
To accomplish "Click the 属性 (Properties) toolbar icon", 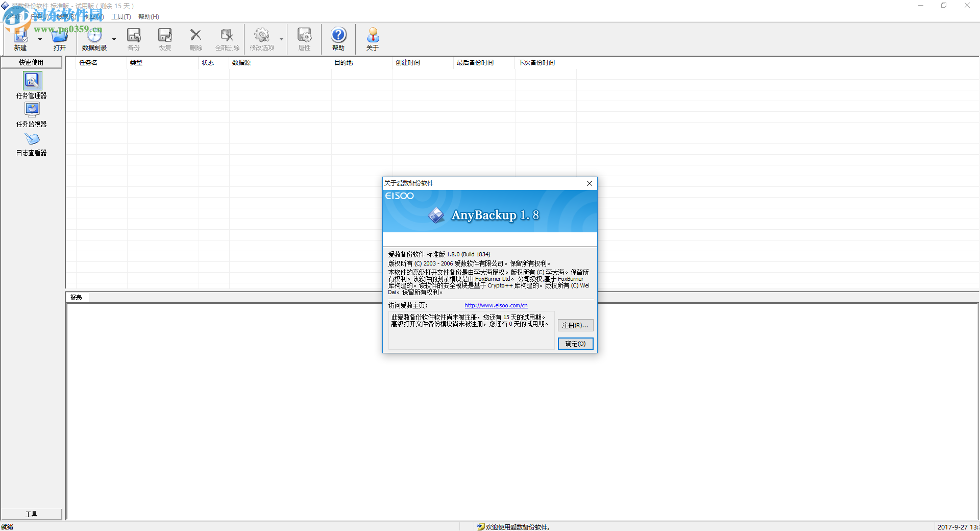I will point(305,39).
